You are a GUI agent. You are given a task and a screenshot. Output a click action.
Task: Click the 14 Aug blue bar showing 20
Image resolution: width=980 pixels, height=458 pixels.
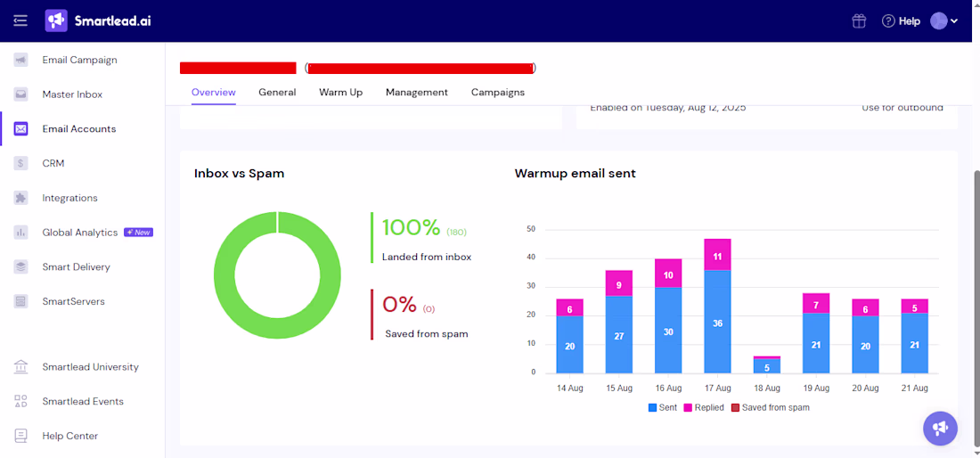click(569, 344)
